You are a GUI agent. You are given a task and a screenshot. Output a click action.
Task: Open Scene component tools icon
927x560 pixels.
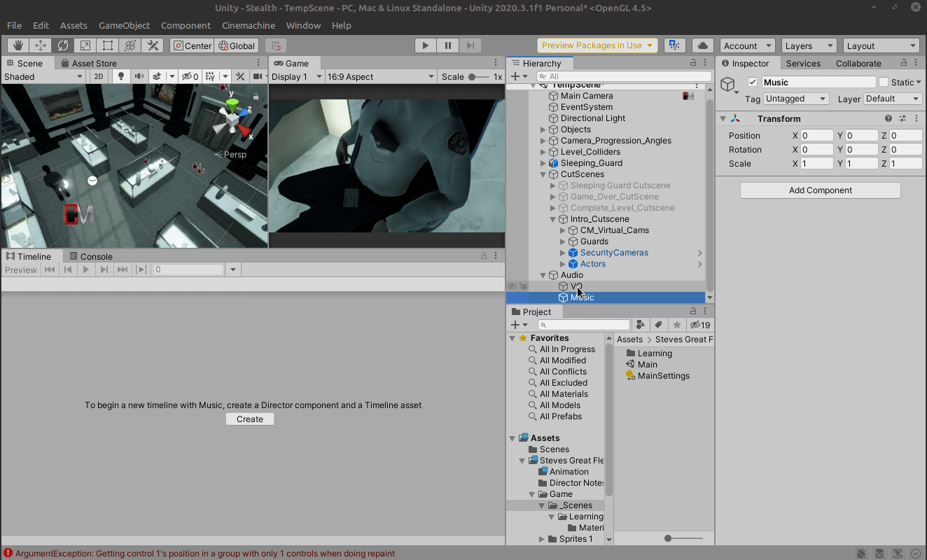click(x=240, y=76)
